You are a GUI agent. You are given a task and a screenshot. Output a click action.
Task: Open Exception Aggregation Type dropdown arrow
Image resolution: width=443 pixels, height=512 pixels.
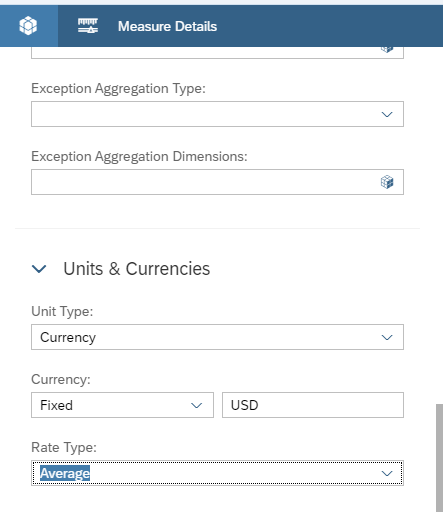(387, 114)
